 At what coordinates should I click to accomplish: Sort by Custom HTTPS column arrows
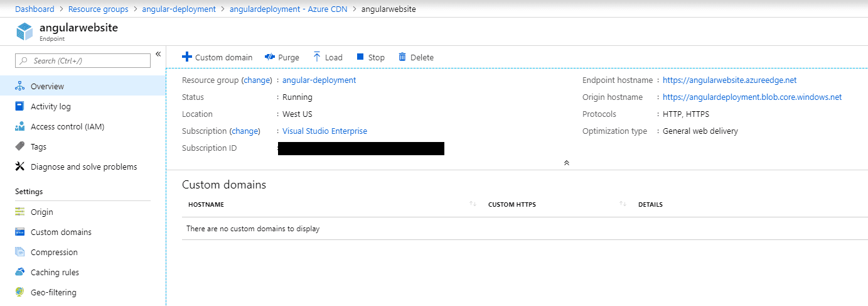point(623,204)
